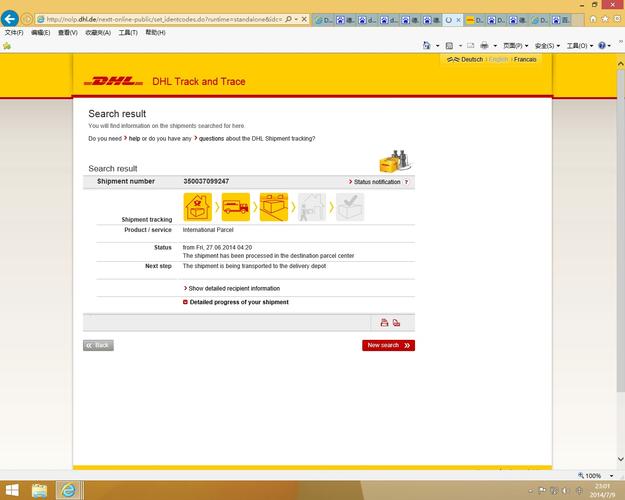Expand Detailed progress of your shipment
The image size is (625, 500).
click(x=236, y=302)
